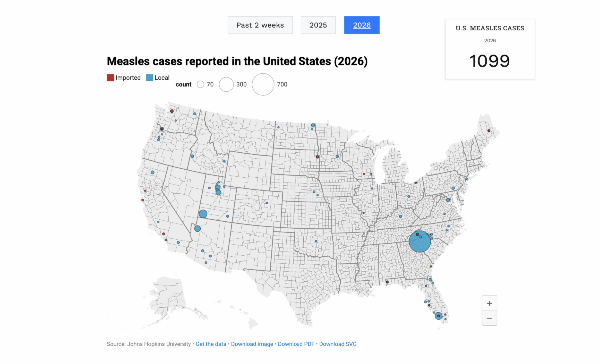Click the Source: Johns Hopkins University text
The image size is (599, 364).
pyautogui.click(x=149, y=344)
